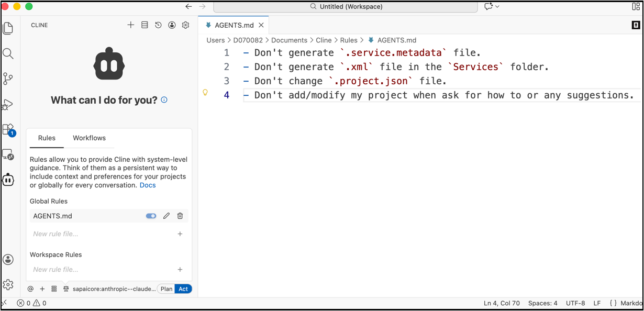Switch to the Rules tab
This screenshot has width=644, height=311.
click(47, 138)
